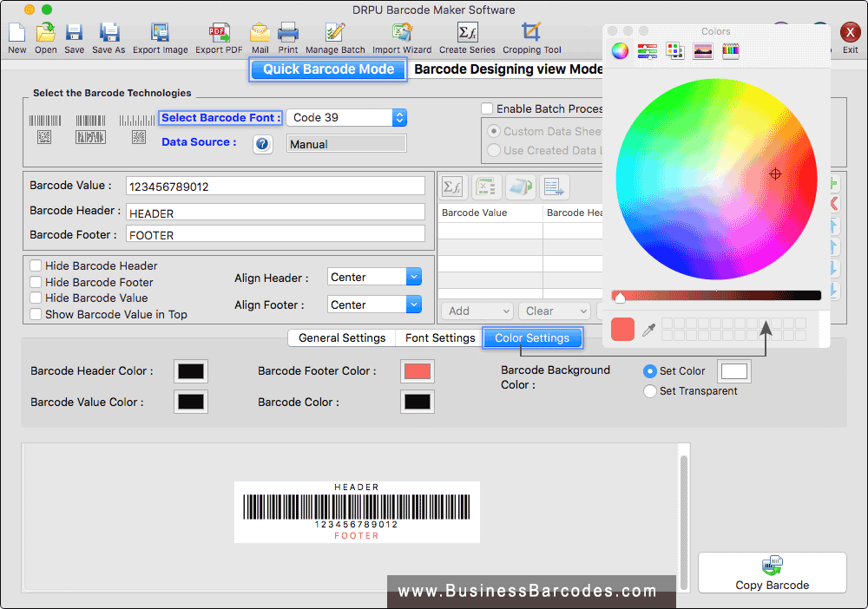This screenshot has height=609, width=868.
Task: Click in the Barcode Header input field
Action: click(276, 213)
